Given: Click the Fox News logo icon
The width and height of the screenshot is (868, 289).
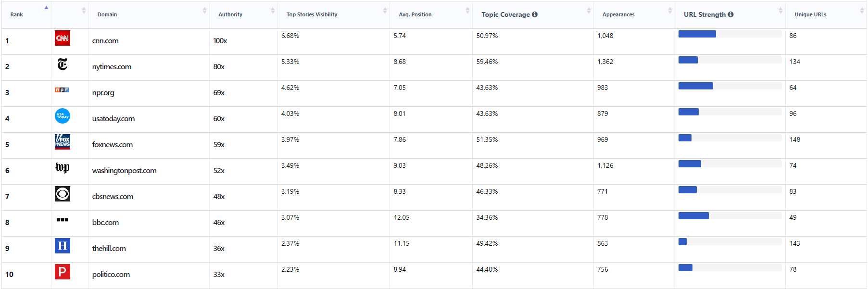Looking at the screenshot, I should pyautogui.click(x=63, y=142).
